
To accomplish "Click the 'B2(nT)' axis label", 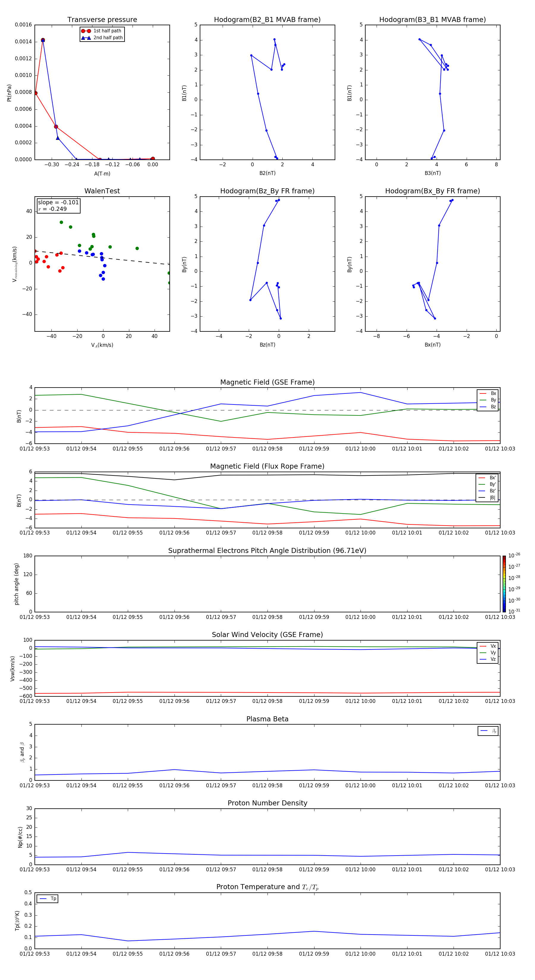I will click(x=267, y=173).
